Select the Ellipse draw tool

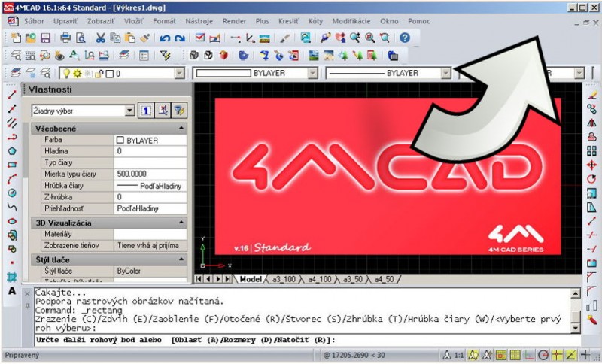[12, 221]
